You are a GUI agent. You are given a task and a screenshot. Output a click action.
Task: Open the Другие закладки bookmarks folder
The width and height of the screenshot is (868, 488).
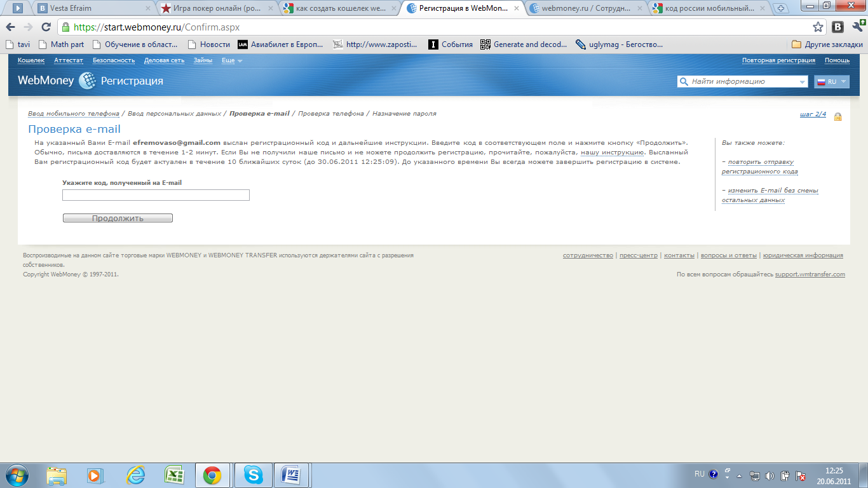(x=827, y=44)
